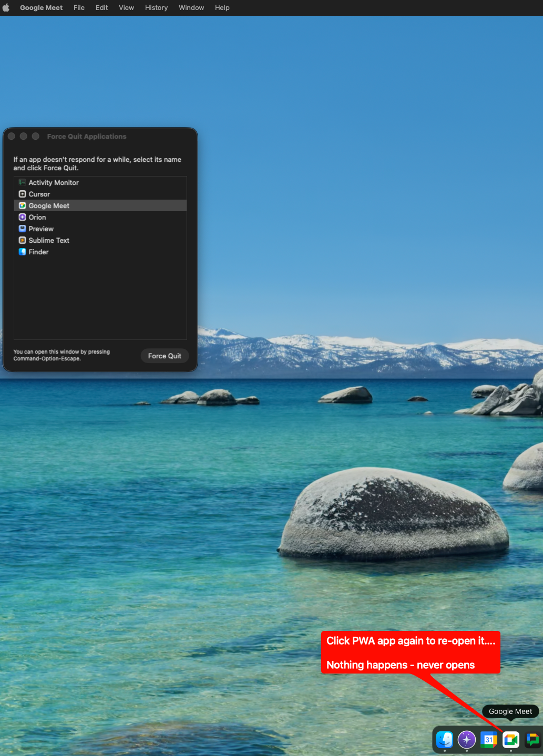The width and height of the screenshot is (543, 756).
Task: Pick Preview in the Force Quit list
Action: click(x=41, y=229)
